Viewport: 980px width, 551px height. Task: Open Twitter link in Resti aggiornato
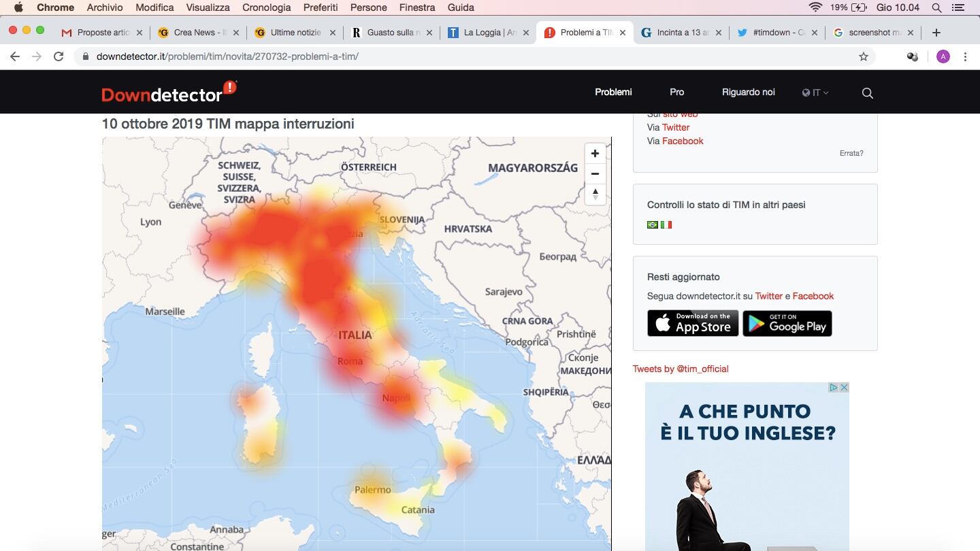[x=769, y=296]
